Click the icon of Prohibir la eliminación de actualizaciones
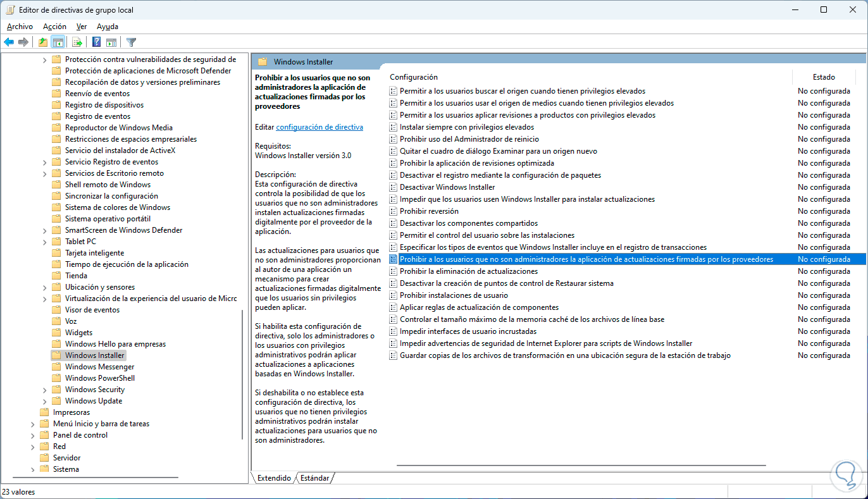Viewport: 868px width, 499px height. pos(393,271)
